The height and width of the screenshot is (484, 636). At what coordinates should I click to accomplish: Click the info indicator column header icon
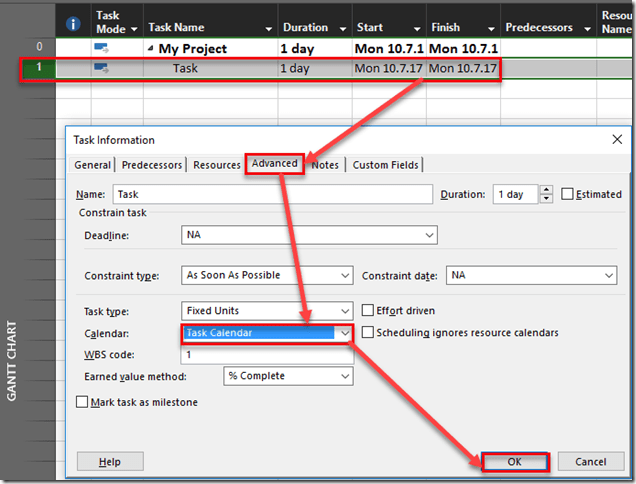[x=72, y=23]
